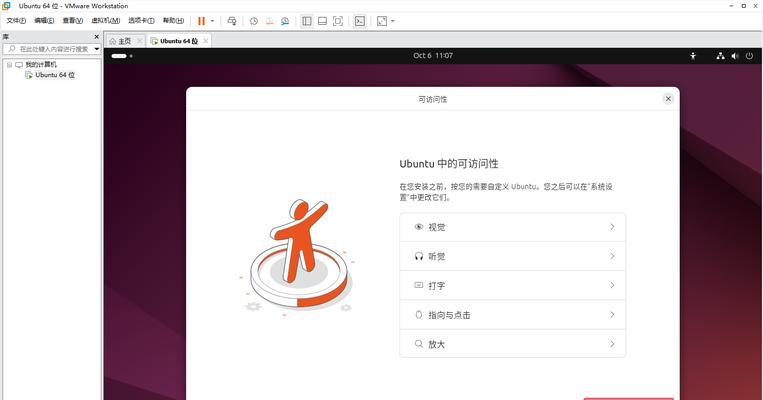Viewport: 763px width, 400px height.
Task: Click the pause virtual machine icon
Action: click(201, 21)
